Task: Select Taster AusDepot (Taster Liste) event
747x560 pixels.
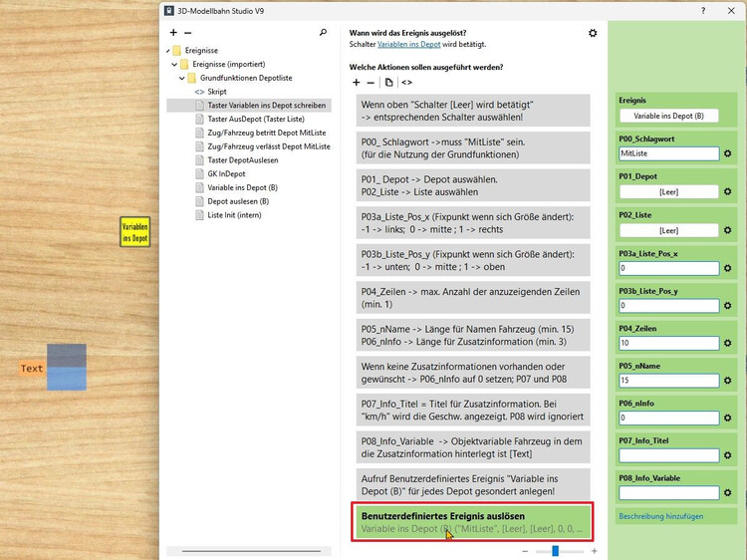Action: click(x=256, y=120)
